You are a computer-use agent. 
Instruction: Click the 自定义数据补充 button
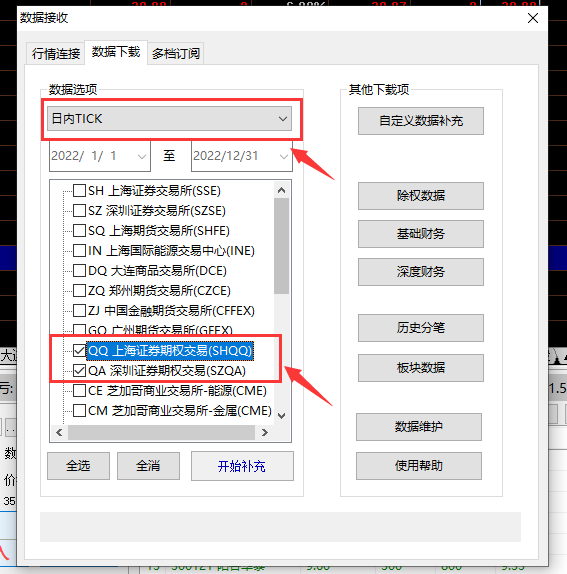421,121
